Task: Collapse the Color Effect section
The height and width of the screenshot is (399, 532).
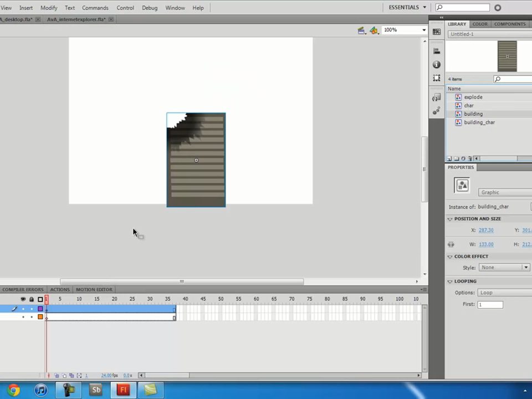Action: pyautogui.click(x=450, y=257)
